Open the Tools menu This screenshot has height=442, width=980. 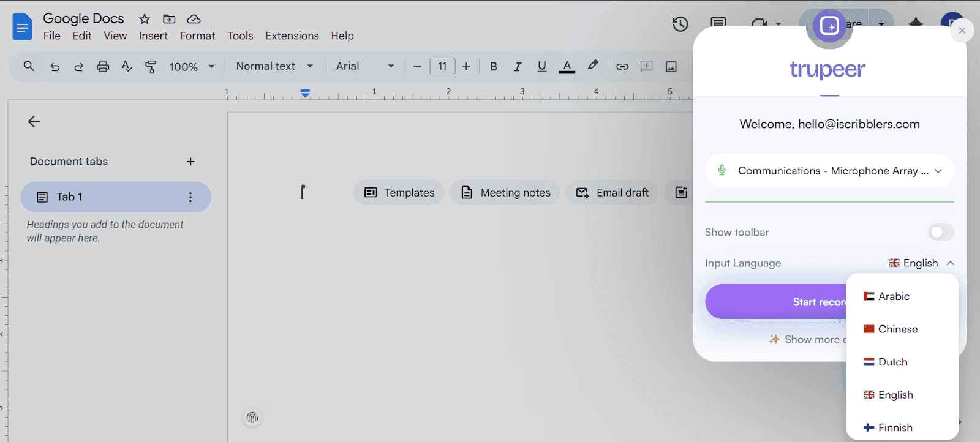coord(240,36)
